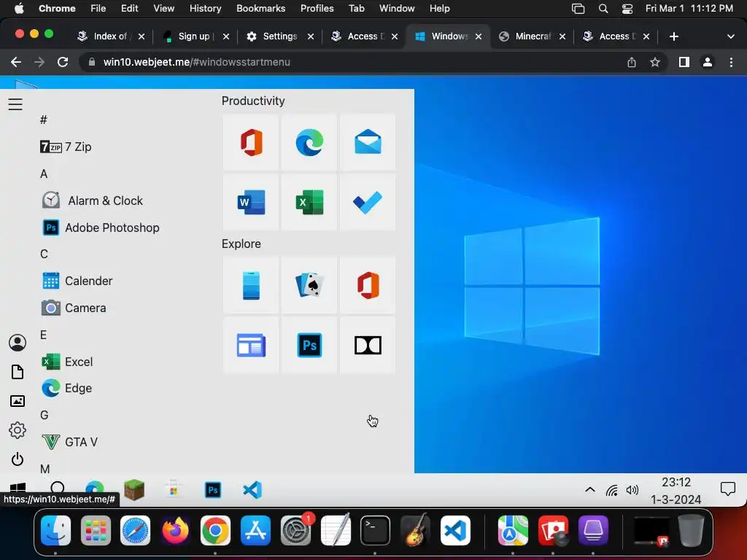Open the user account icon in start sidebar
747x560 pixels.
pos(18,343)
